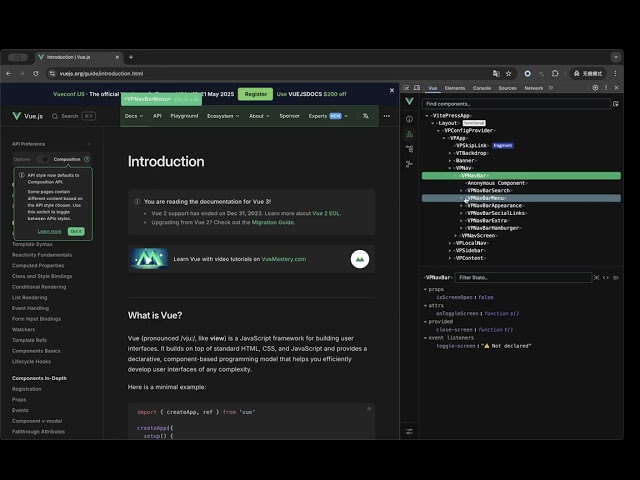Open the Playground nav link
640x480 pixels.
tap(184, 116)
